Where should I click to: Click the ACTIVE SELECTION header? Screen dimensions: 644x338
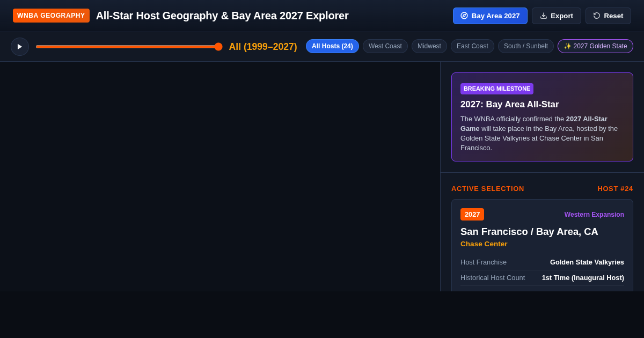coord(488,189)
